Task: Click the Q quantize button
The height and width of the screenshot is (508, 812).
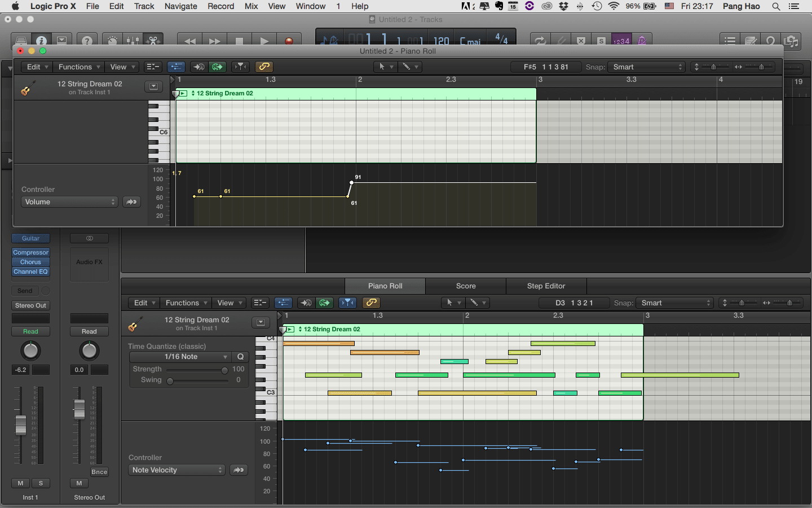Action: pyautogui.click(x=241, y=357)
